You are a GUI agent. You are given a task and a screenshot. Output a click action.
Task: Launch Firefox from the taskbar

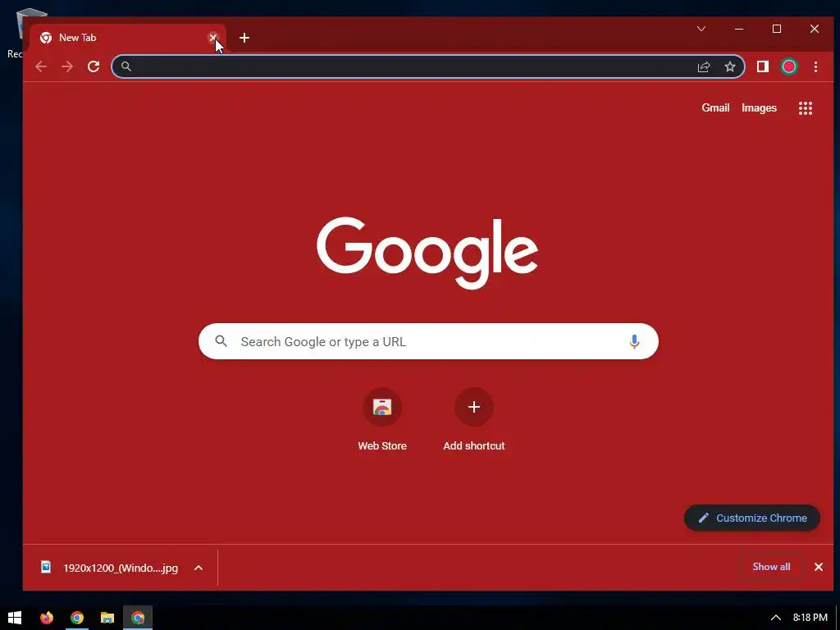pos(47,618)
